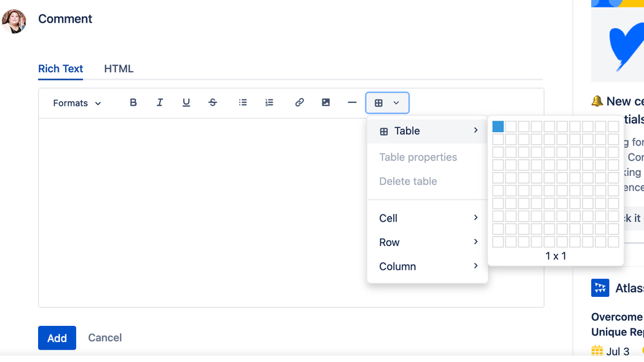
Task: Click the Cancel link
Action: [x=104, y=338]
